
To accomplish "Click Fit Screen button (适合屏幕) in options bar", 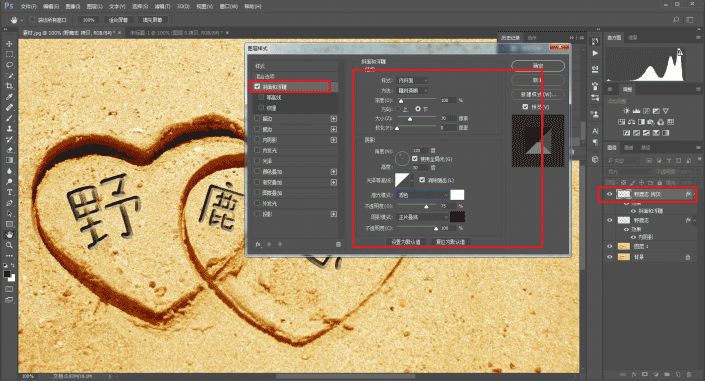I will click(118, 20).
